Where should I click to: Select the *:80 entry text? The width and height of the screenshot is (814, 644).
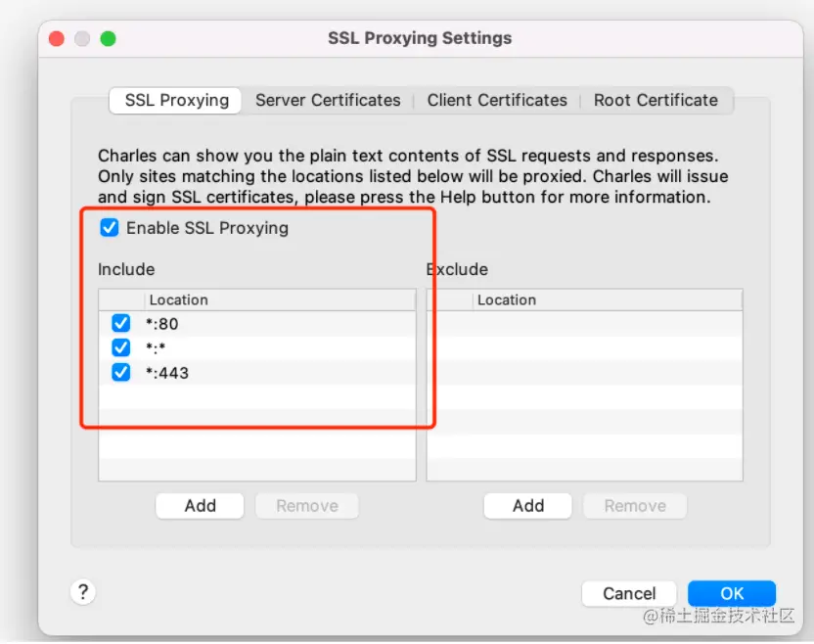click(x=162, y=324)
